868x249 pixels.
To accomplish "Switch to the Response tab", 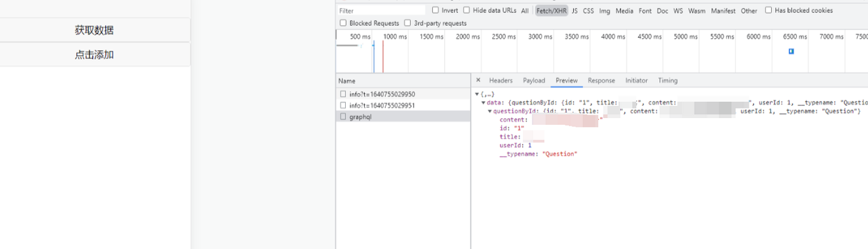I will (601, 80).
